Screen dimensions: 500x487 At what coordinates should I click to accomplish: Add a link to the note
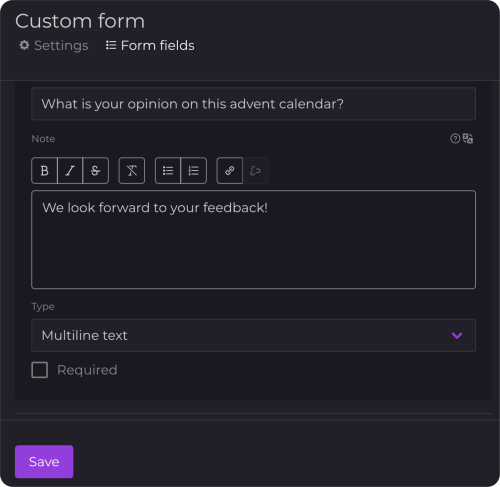click(230, 171)
